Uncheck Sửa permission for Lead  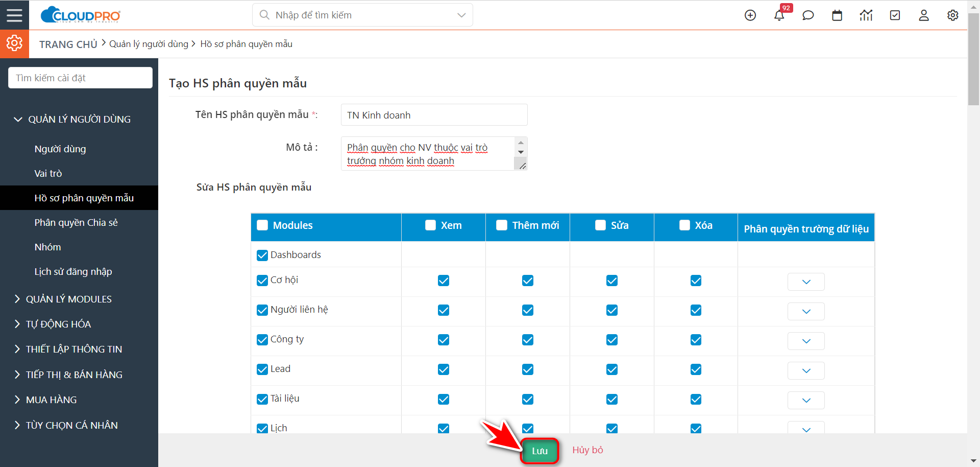[x=612, y=369]
